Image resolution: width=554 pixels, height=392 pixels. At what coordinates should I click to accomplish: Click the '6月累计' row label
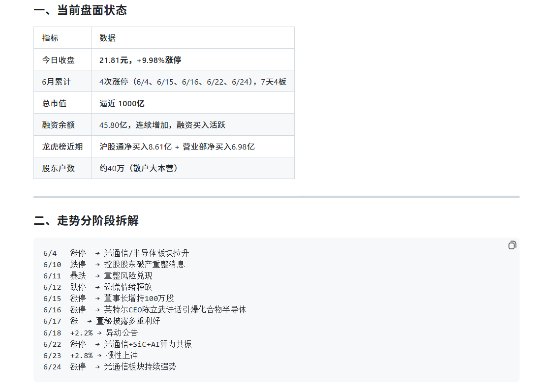click(57, 82)
